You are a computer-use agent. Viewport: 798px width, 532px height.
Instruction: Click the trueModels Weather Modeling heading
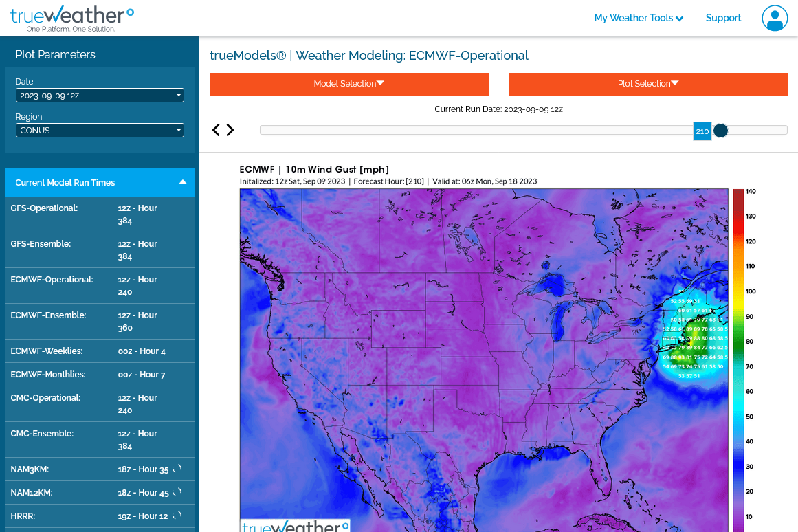(369, 56)
